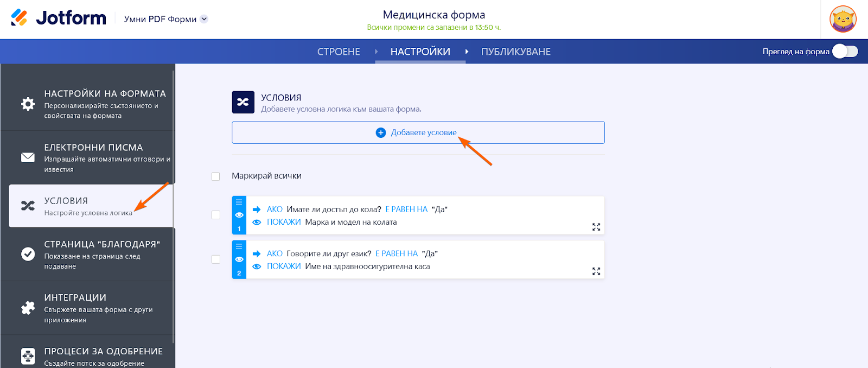Screen dimensions: 868x368
Task: Click the Добавете условие button
Action: click(x=418, y=132)
